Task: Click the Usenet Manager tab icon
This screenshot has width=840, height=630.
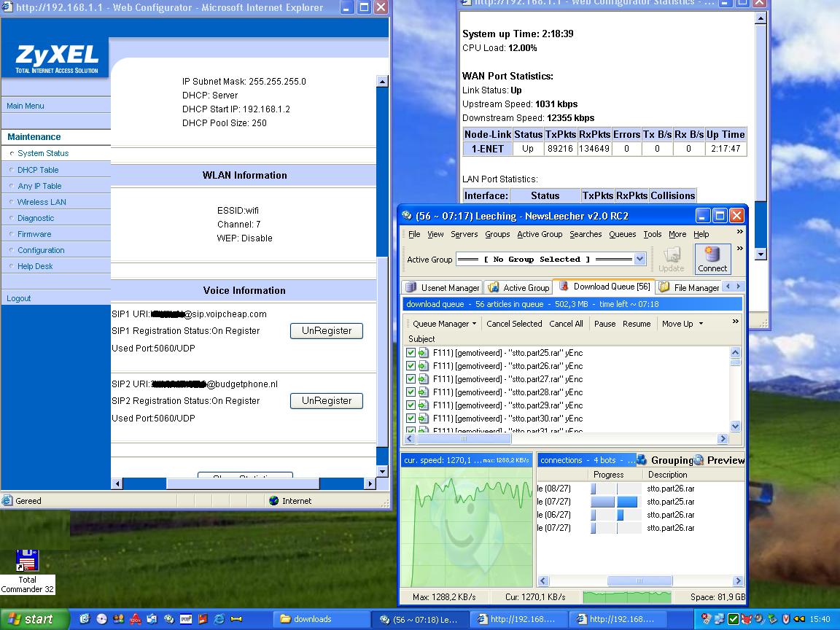Action: (x=411, y=287)
